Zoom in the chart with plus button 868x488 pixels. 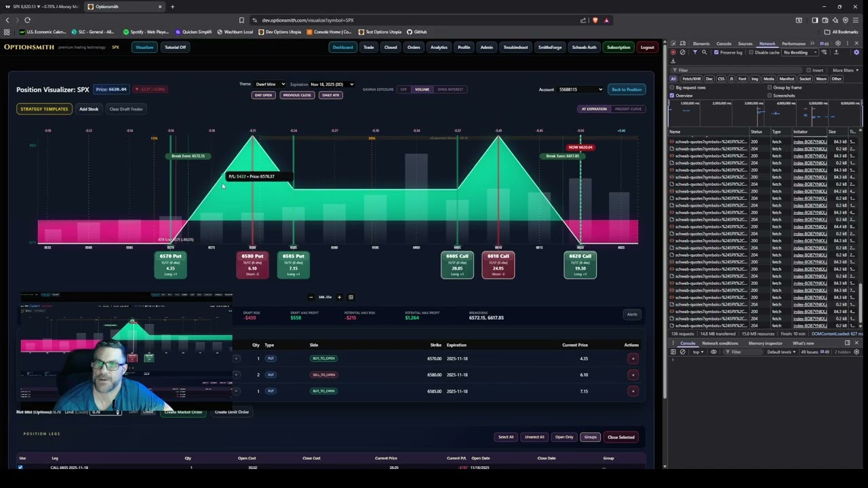pyautogui.click(x=339, y=297)
